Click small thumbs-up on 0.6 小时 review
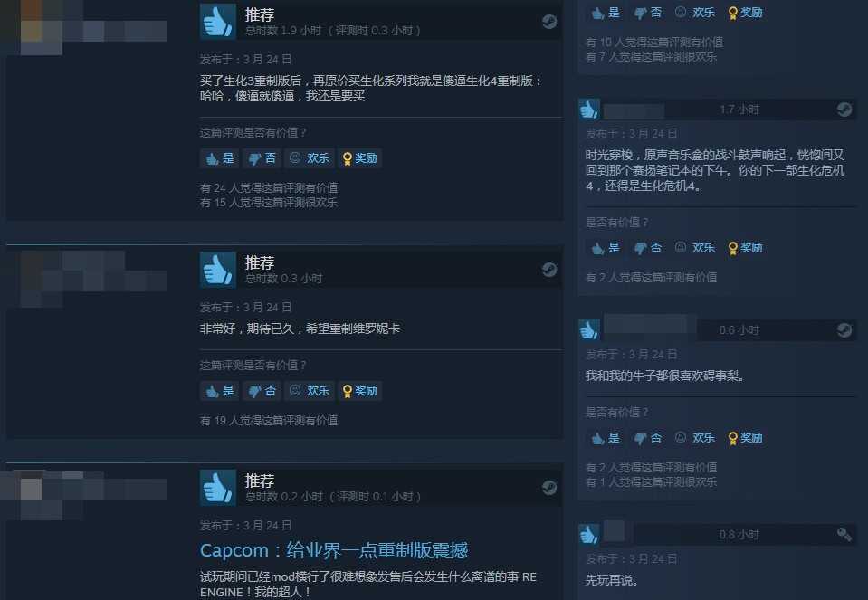This screenshot has height=600, width=868. pyautogui.click(x=588, y=330)
